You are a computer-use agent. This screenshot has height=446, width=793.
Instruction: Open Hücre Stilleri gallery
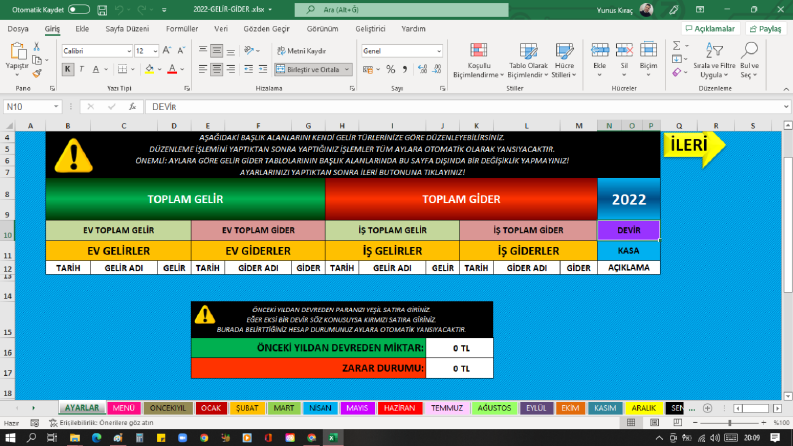click(x=564, y=61)
